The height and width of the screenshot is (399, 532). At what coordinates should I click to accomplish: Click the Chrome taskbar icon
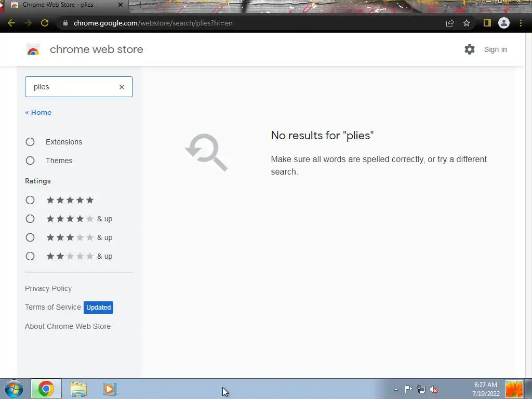(x=46, y=389)
